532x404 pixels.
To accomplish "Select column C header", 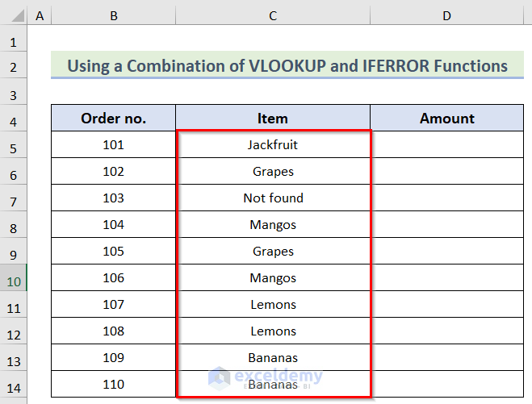I will 273,16.
